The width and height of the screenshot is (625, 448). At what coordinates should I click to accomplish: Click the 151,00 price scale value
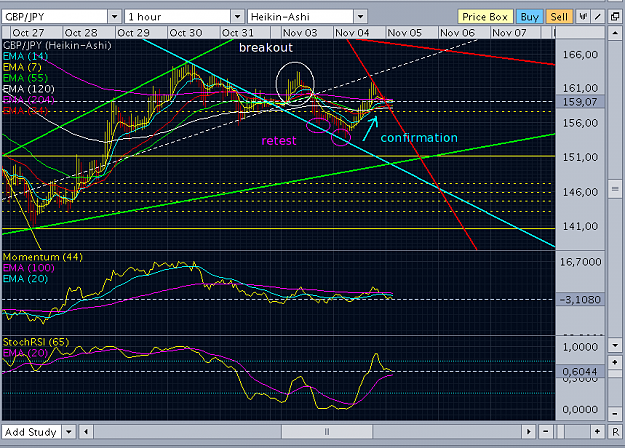click(580, 157)
